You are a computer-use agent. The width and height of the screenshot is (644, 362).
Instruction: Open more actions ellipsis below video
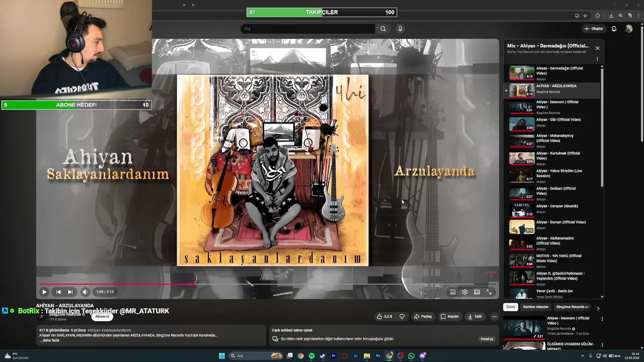coord(495,317)
